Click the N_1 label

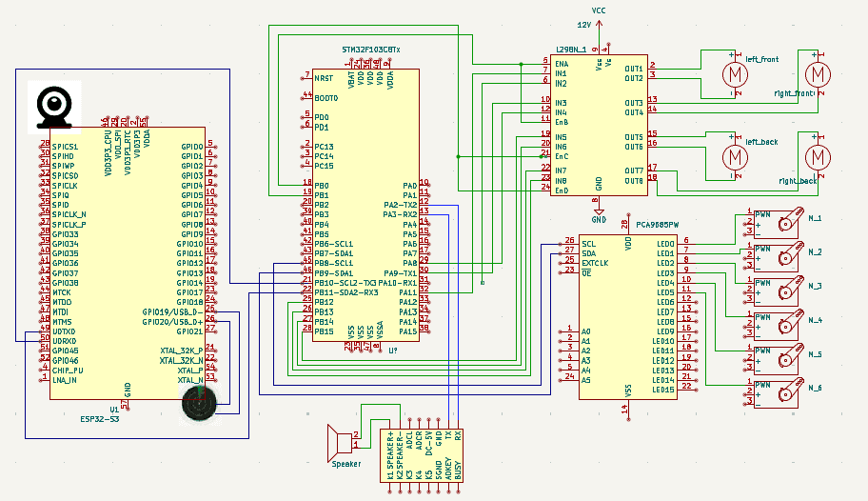click(x=815, y=218)
